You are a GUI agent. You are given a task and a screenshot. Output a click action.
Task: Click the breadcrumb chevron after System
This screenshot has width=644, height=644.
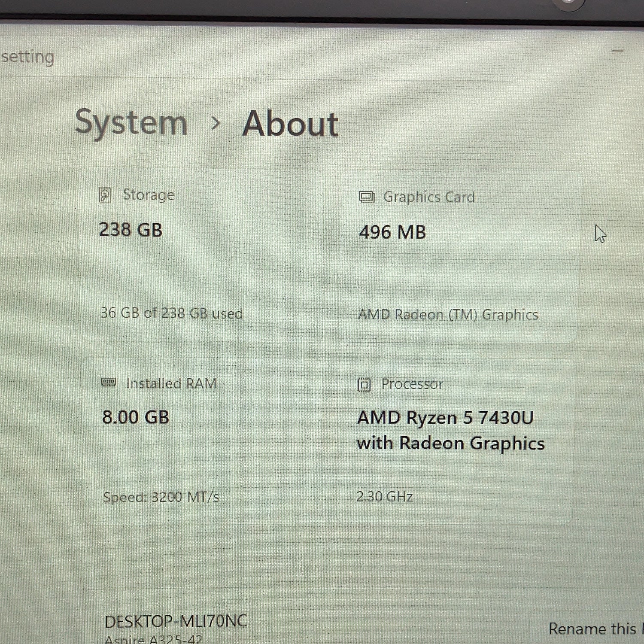pyautogui.click(x=216, y=124)
